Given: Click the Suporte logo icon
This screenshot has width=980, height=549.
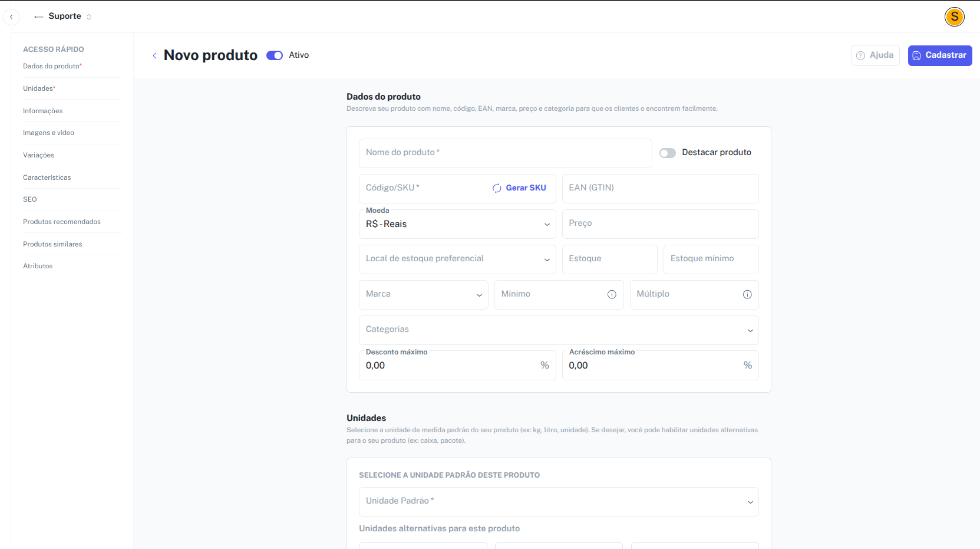Looking at the screenshot, I should (39, 17).
